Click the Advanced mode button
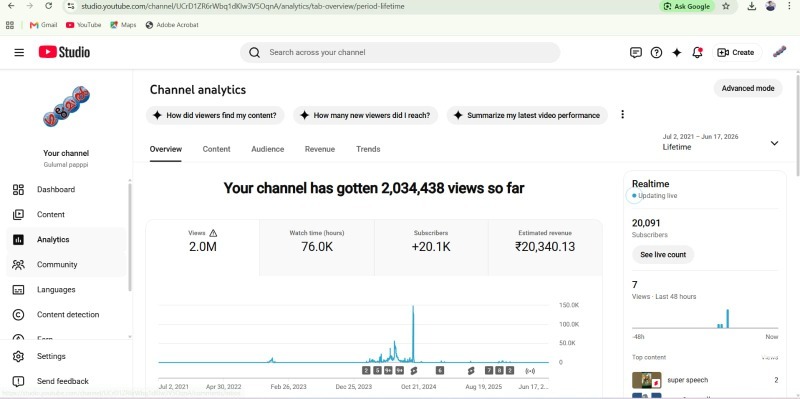Viewport: 800px width, 399px height. 747,88
